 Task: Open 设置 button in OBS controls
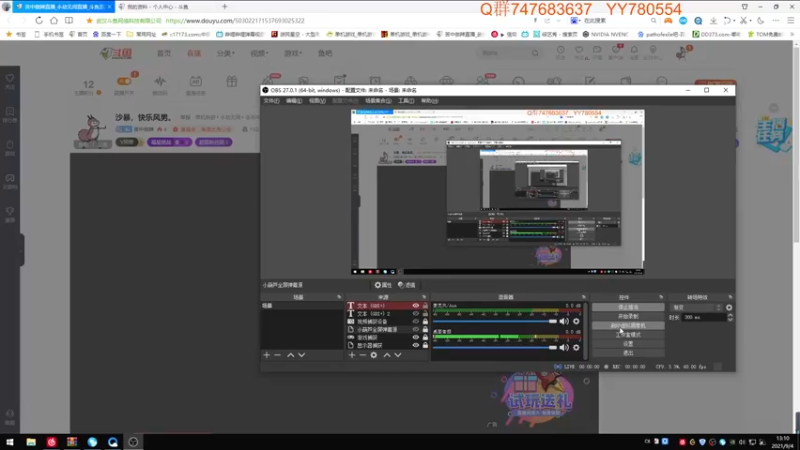(628, 344)
